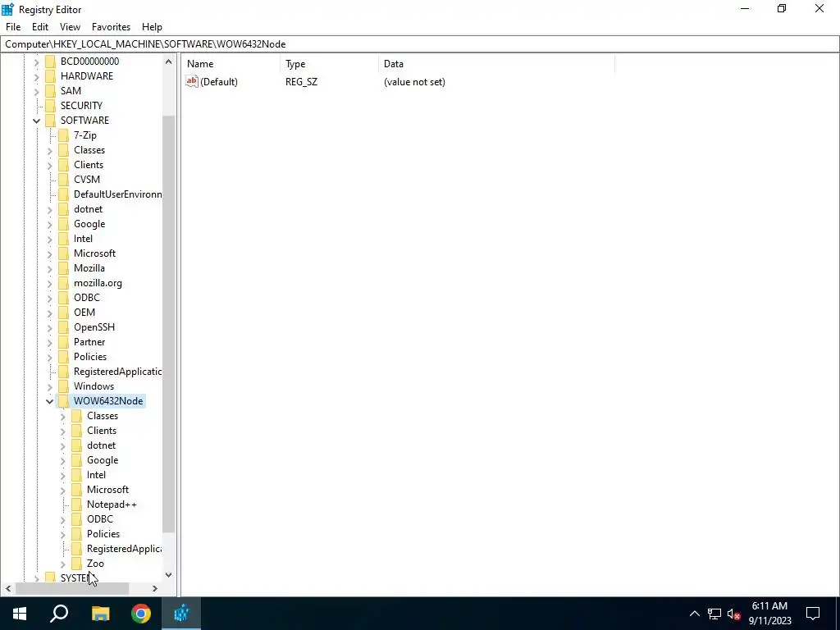The image size is (840, 630).
Task: Select Classes key directly under SOFTWARE
Action: pos(89,150)
